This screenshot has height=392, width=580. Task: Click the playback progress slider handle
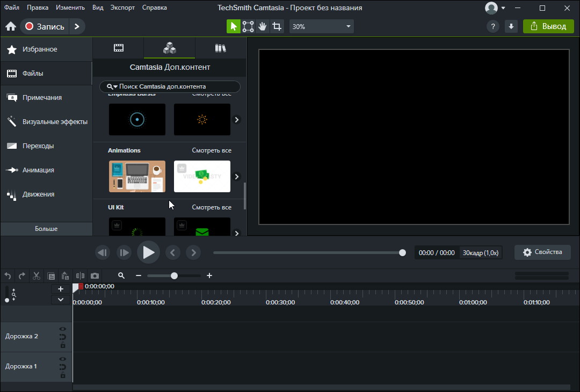[x=402, y=252]
